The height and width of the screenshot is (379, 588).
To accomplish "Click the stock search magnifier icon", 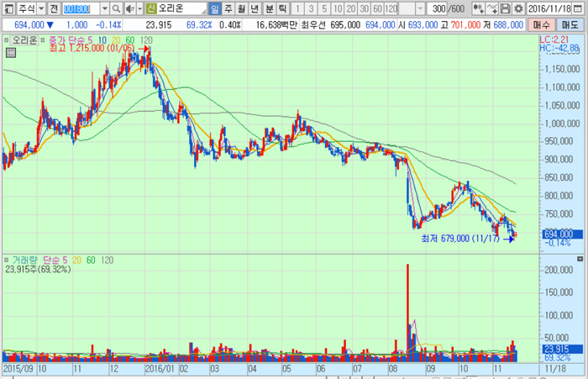I will pos(117,8).
